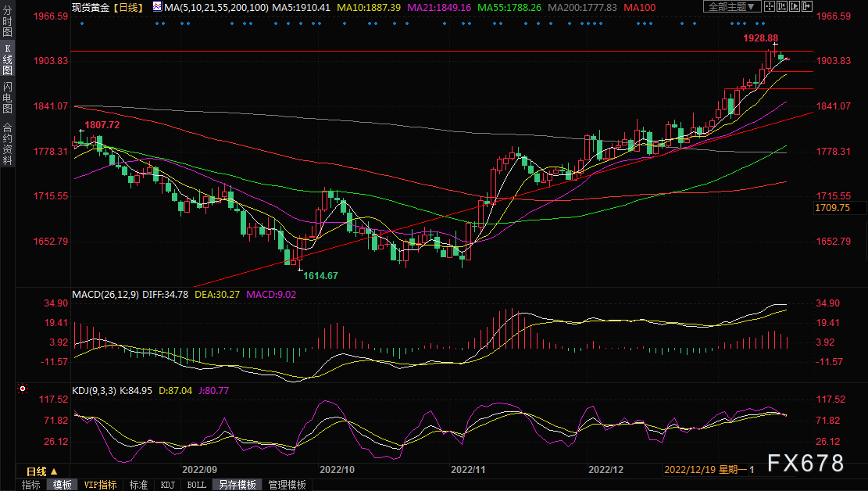Click 另存模板 to save template

coord(237,485)
